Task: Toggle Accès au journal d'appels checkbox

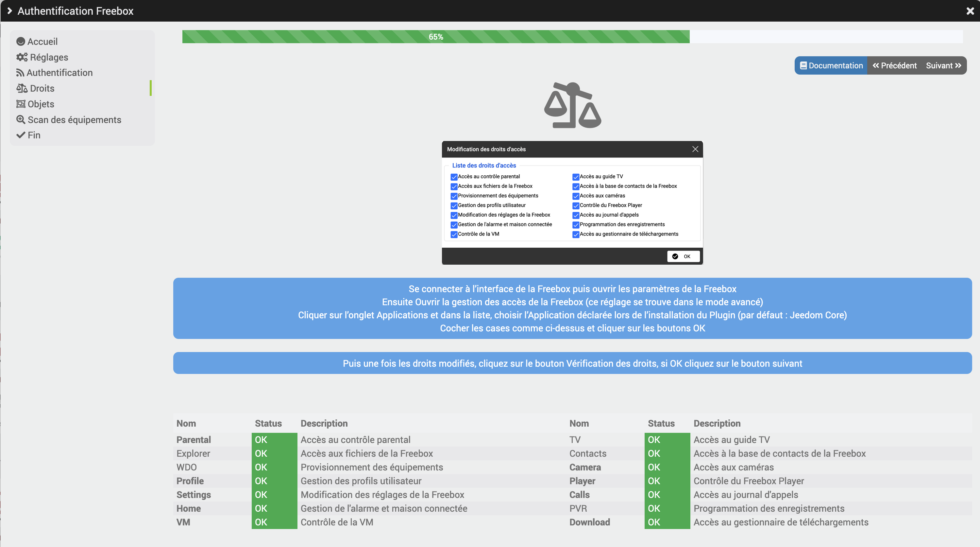Action: 576,215
